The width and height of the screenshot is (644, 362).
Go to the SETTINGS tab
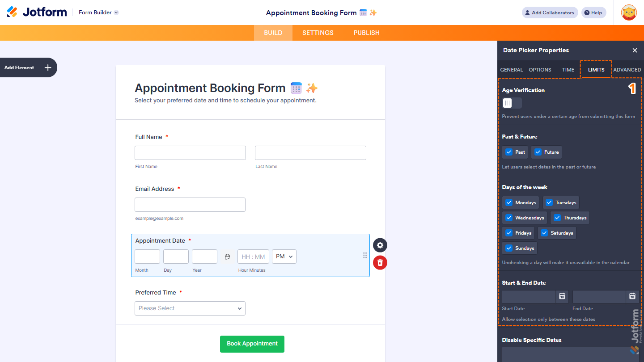click(x=318, y=33)
